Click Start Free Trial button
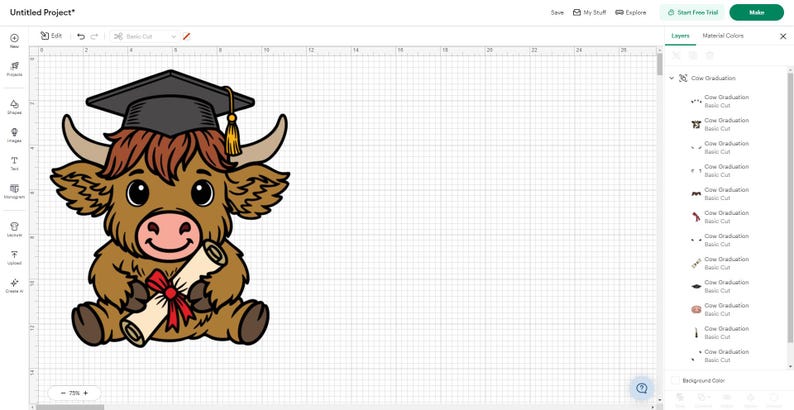The width and height of the screenshot is (794, 410). point(693,13)
